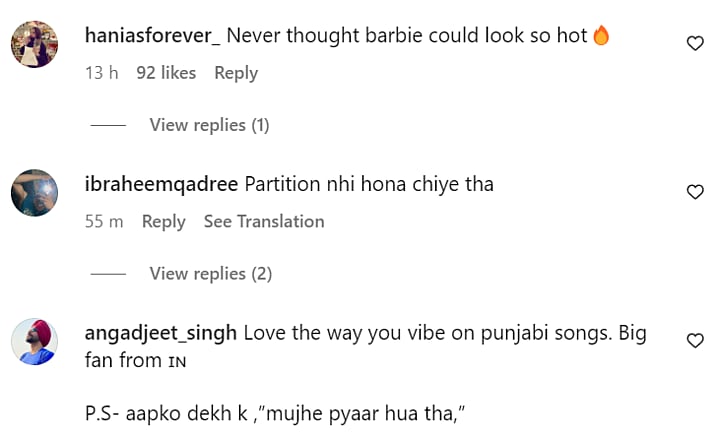See Translation of ibraheemqadree's comment

pos(264,222)
